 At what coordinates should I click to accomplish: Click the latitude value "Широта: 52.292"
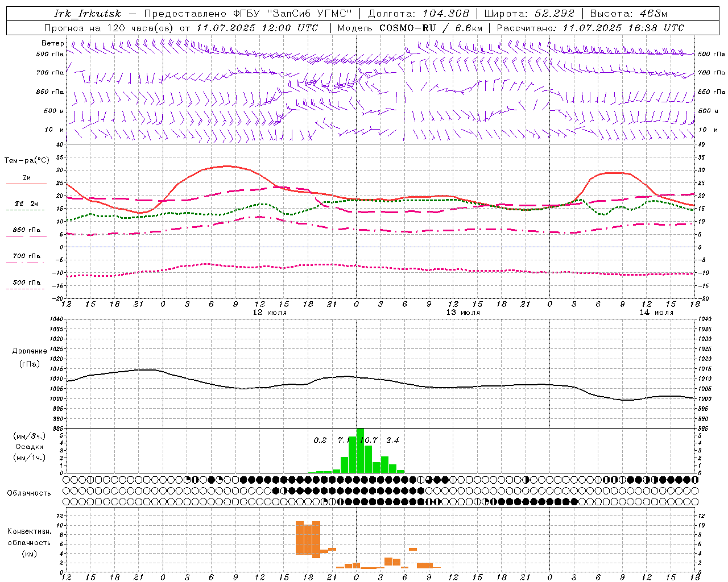(530, 14)
